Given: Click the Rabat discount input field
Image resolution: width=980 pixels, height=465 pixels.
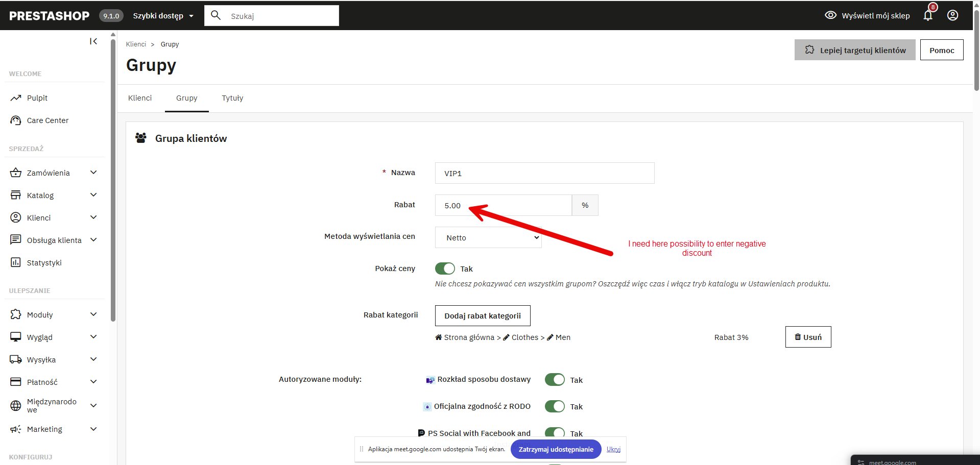Looking at the screenshot, I should tap(503, 205).
